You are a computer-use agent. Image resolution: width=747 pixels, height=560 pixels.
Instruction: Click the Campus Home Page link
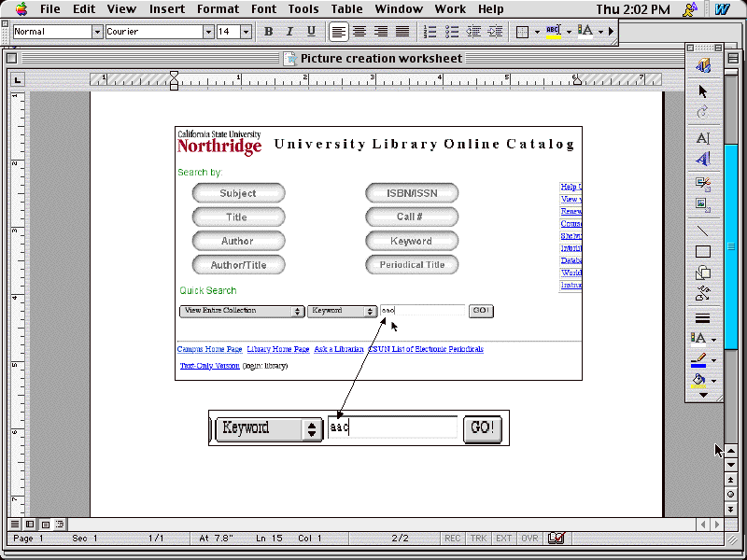(x=209, y=349)
